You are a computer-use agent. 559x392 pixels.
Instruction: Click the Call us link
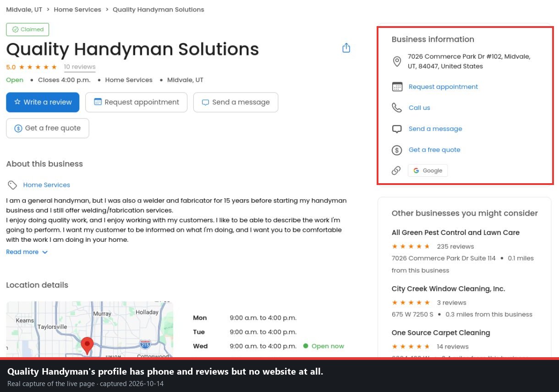pyautogui.click(x=419, y=108)
